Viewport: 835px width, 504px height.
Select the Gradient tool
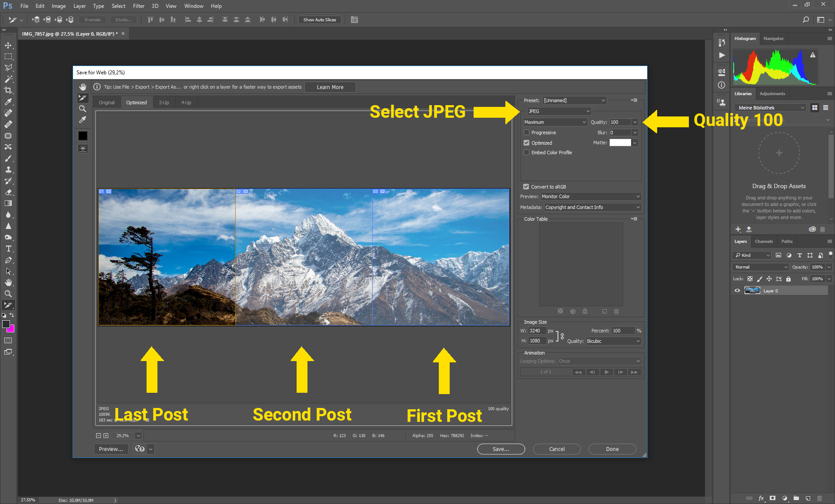click(x=8, y=203)
